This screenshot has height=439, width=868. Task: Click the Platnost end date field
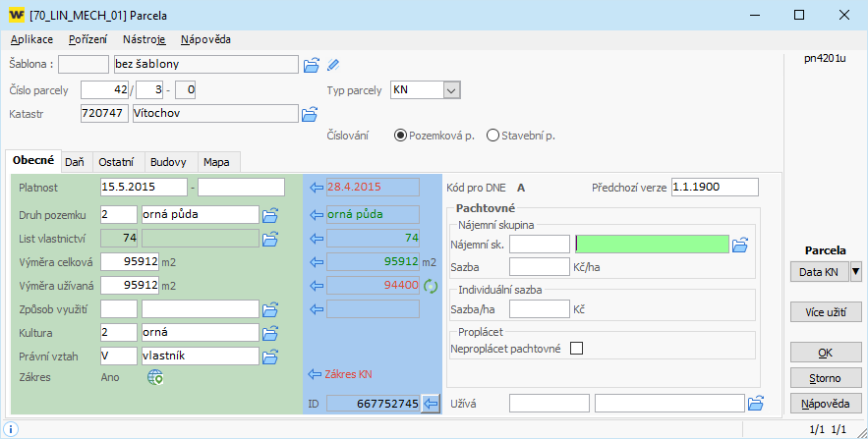[x=242, y=187]
